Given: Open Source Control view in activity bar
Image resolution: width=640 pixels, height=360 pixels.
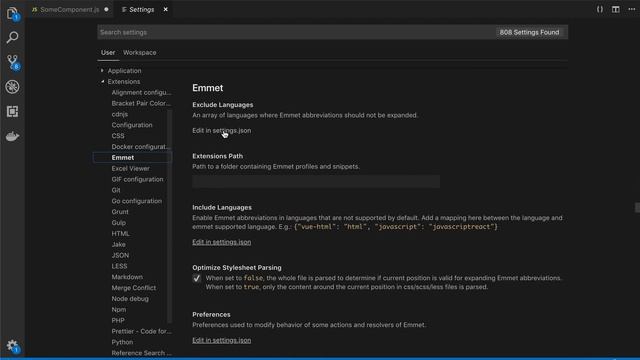Looking at the screenshot, I should click(x=13, y=62).
